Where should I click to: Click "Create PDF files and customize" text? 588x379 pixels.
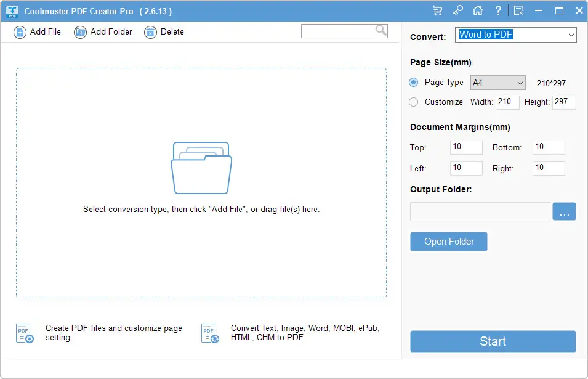114,333
